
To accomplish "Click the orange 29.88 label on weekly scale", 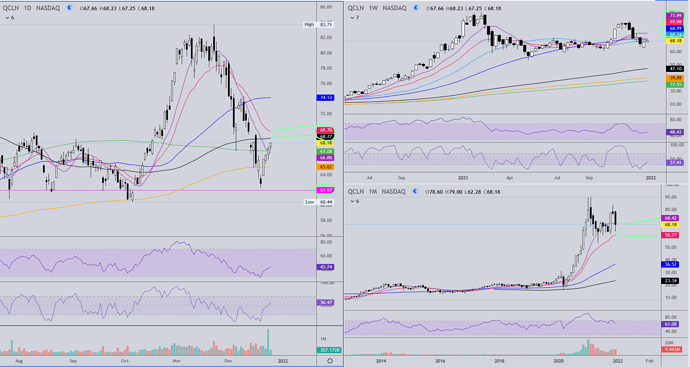I will (675, 78).
